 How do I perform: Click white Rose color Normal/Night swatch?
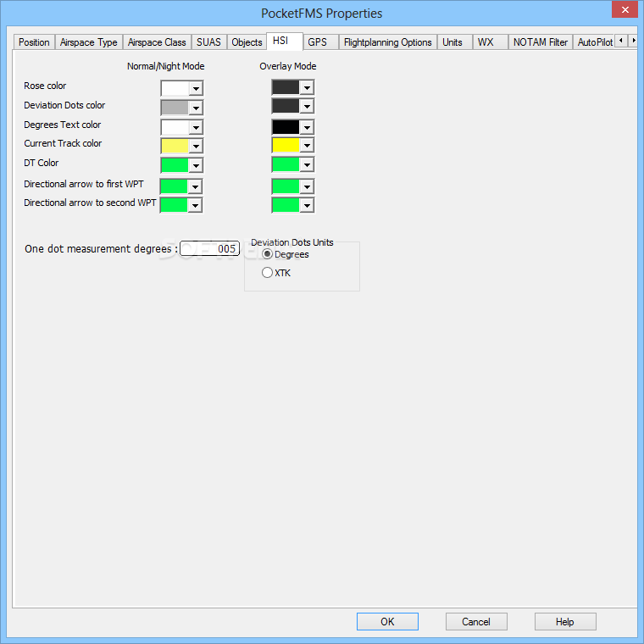175,88
